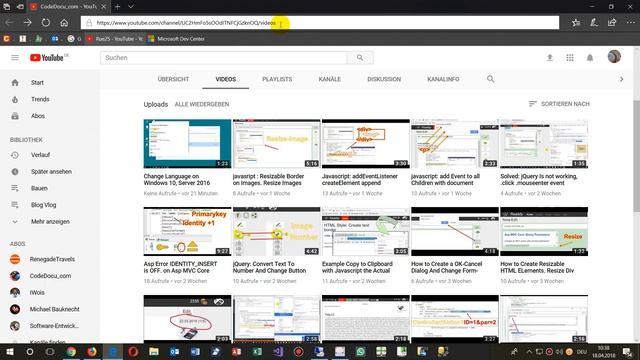Select the VIDEOS tab

pos(226,79)
